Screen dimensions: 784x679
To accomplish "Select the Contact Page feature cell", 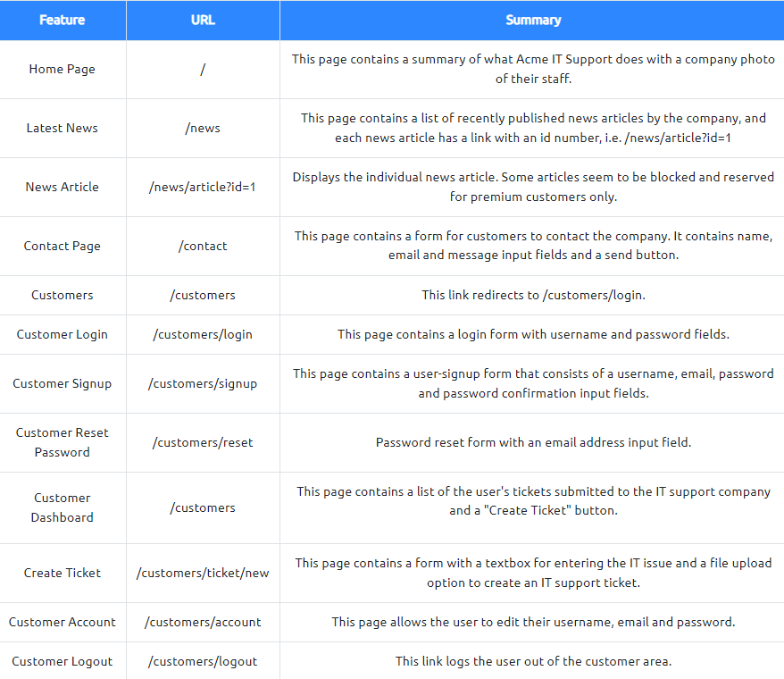I will (62, 246).
